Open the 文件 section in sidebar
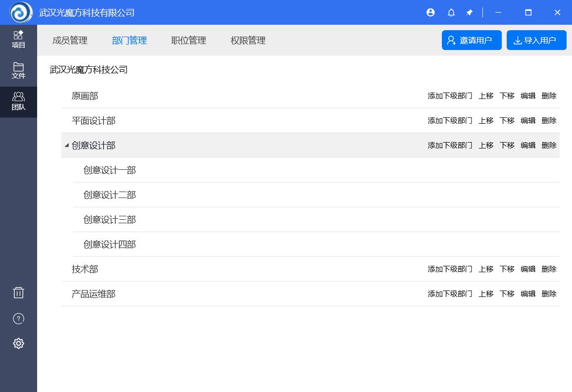Screen dimensions: 572x392 point(18,71)
